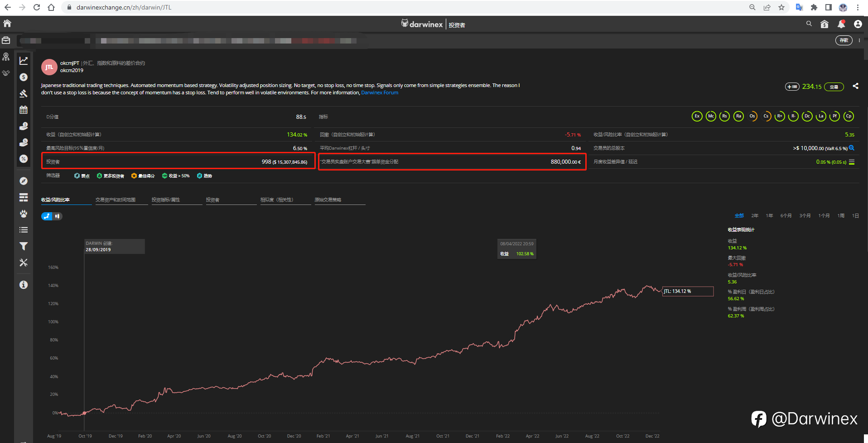This screenshot has height=443, width=868.
Task: Toggle the 最佳得分 filter tag
Action: [x=143, y=176]
